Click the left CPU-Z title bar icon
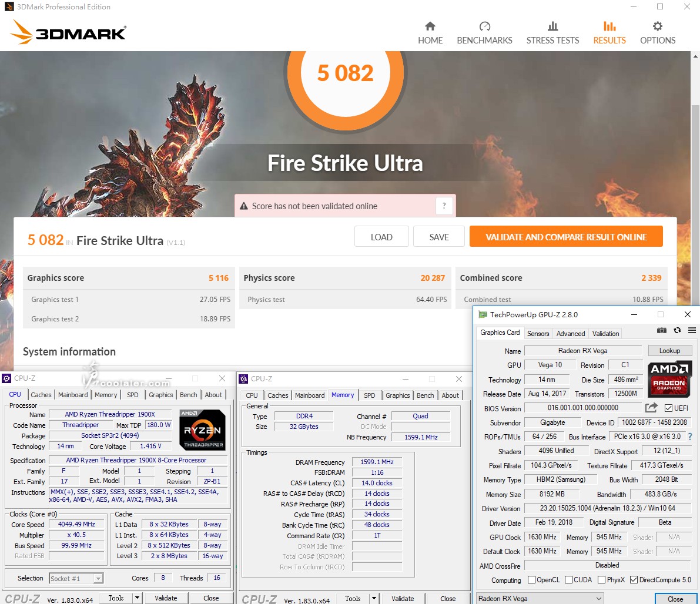700x604 pixels. click(x=6, y=378)
